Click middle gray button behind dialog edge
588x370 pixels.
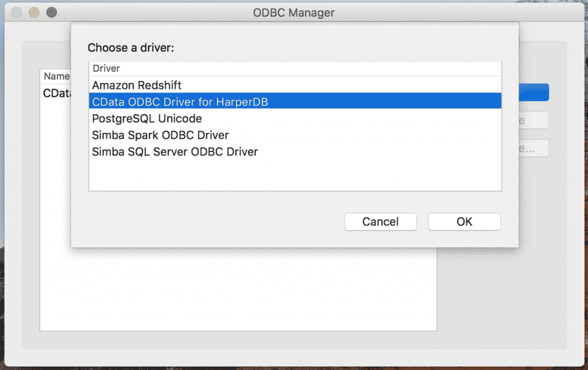pos(534,120)
